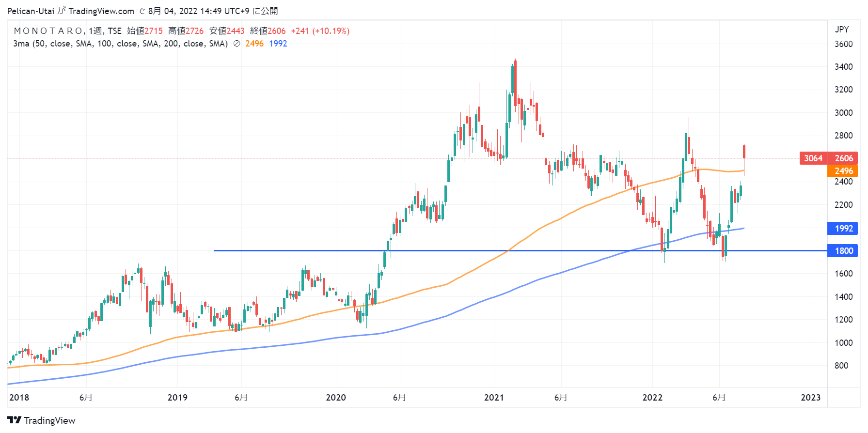
Task: Click the 800 price axis label
Action: [841, 366]
